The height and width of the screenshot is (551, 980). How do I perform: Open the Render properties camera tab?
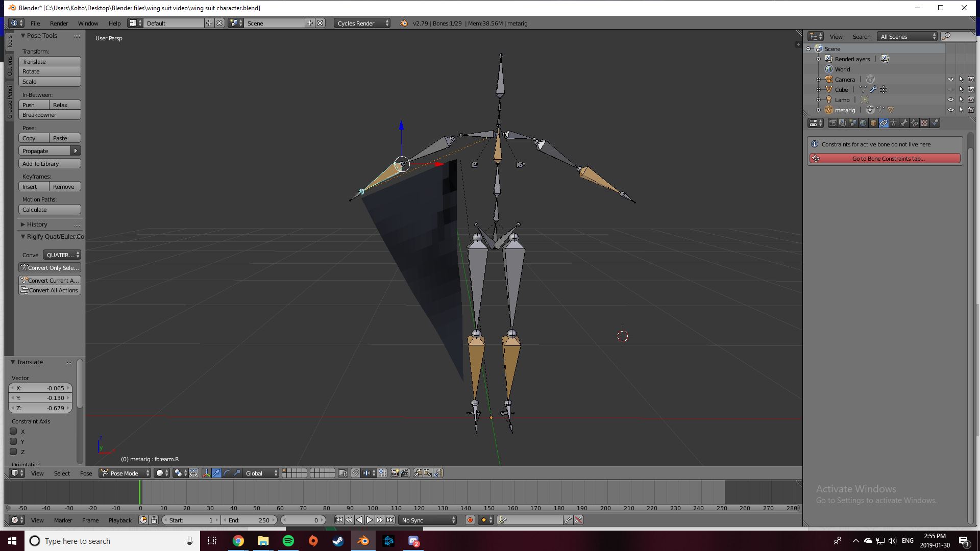[833, 123]
